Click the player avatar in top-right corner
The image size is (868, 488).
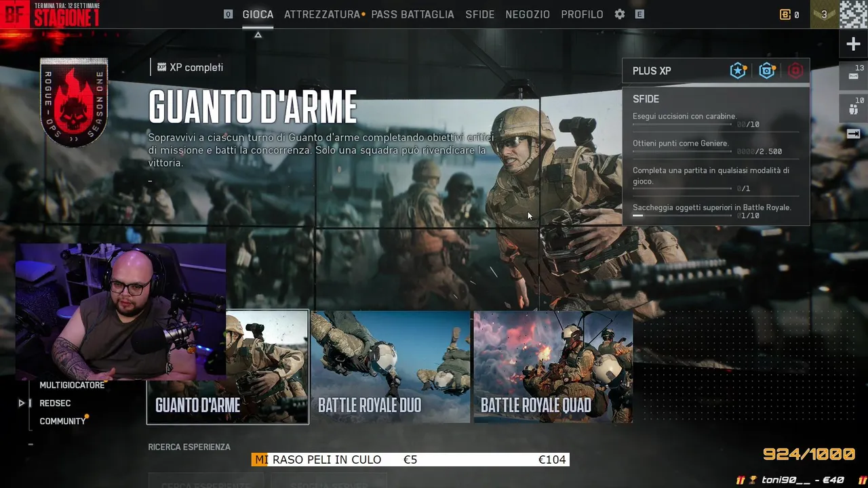pyautogui.click(x=853, y=14)
